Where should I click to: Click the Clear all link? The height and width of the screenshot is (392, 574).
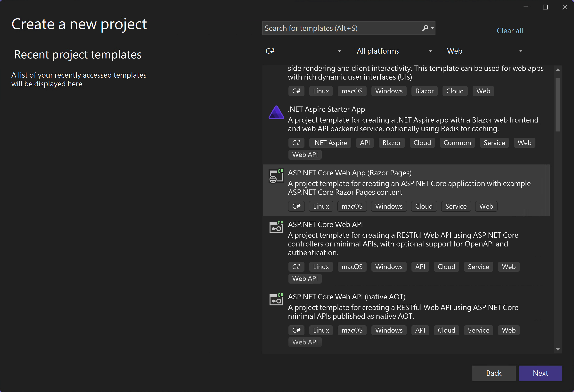click(509, 31)
